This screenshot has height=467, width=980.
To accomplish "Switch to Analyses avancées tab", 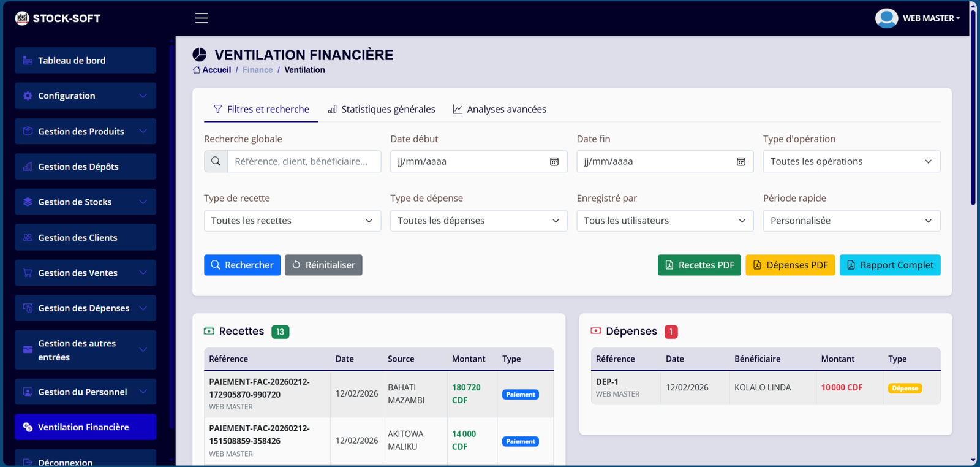I will (499, 109).
